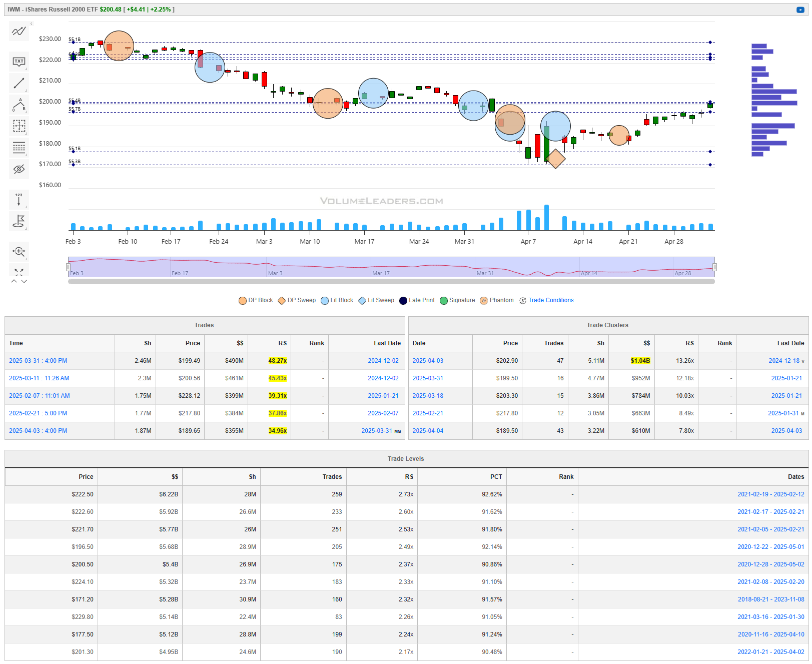Open cluster date 2025-04-03

[428, 361]
